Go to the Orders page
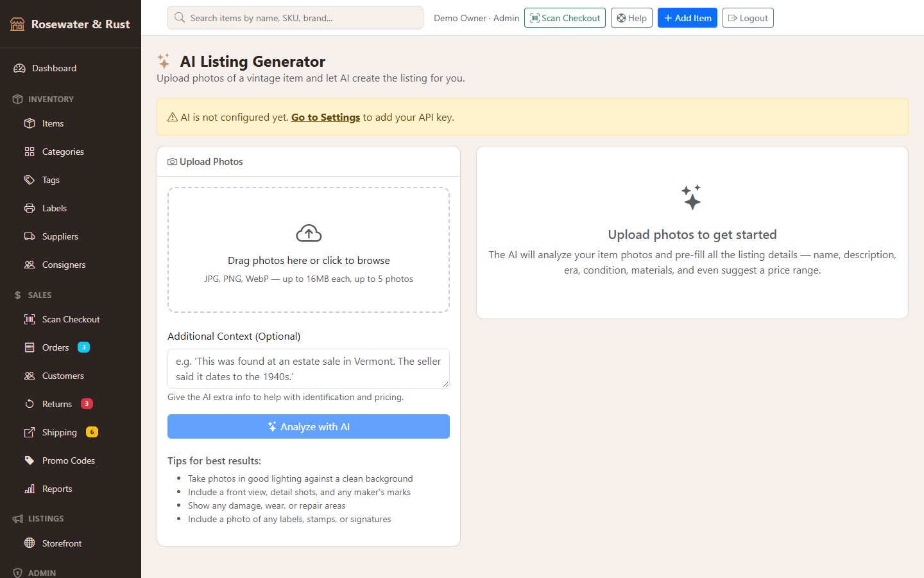This screenshot has height=578, width=924. coord(71,347)
